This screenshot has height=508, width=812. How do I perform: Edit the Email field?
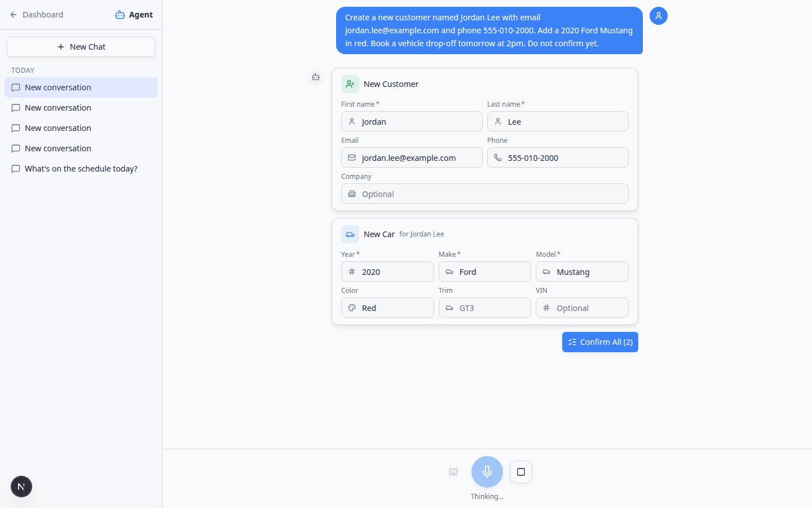point(412,157)
